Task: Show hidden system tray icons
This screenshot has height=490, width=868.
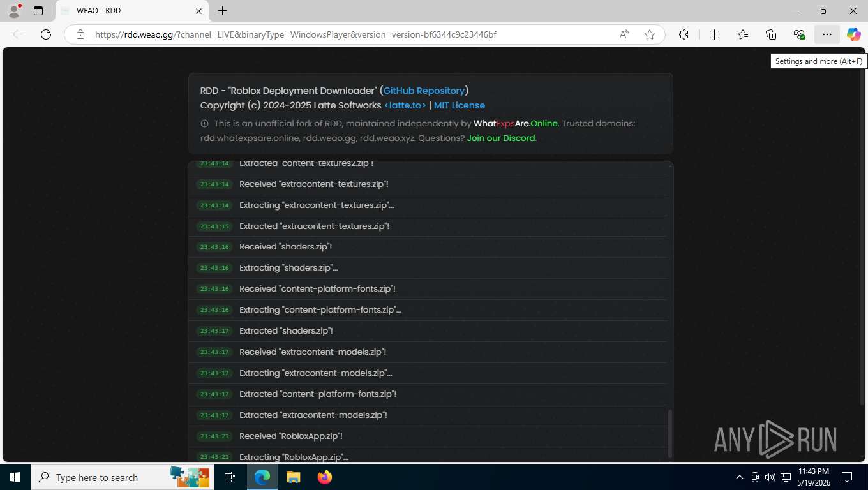Action: coord(740,477)
